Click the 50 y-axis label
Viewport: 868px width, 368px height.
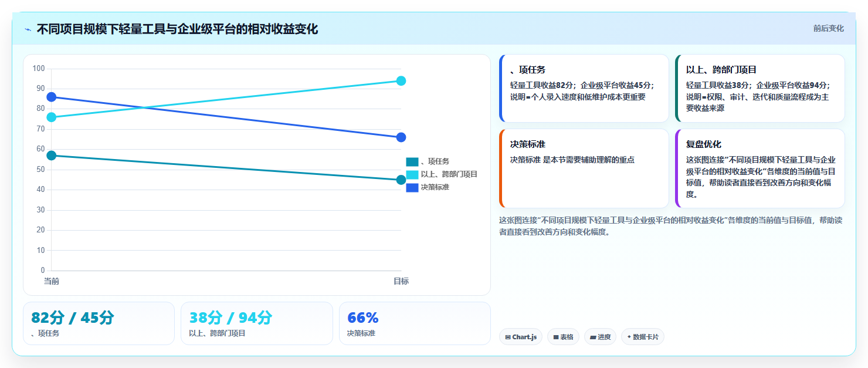(40, 170)
